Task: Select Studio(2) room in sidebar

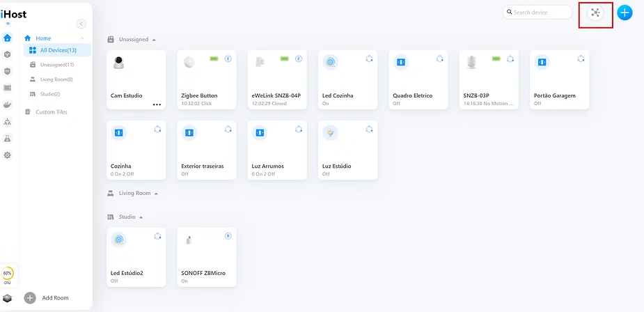Action: click(x=49, y=94)
